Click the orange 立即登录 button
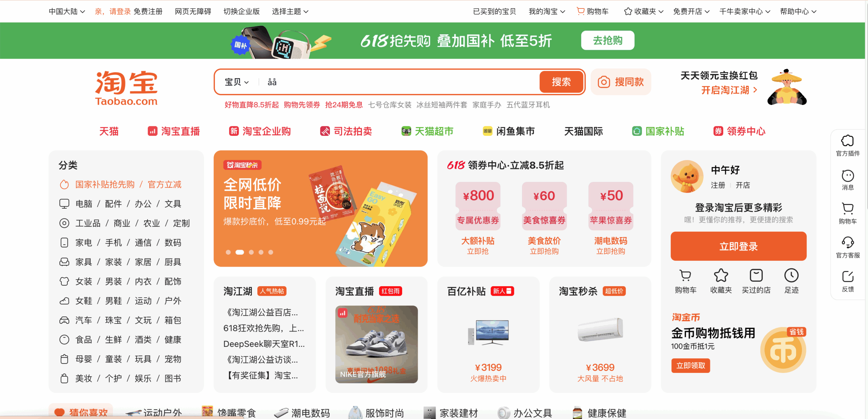Image resolution: width=868 pixels, height=419 pixels. pyautogui.click(x=738, y=246)
